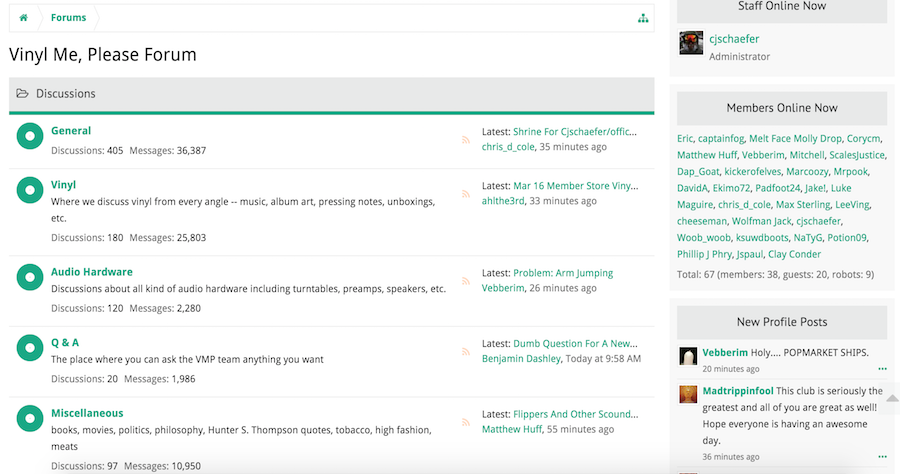Open latest thread Mar 16 Member Store
This screenshot has width=900, height=474.
(x=575, y=186)
